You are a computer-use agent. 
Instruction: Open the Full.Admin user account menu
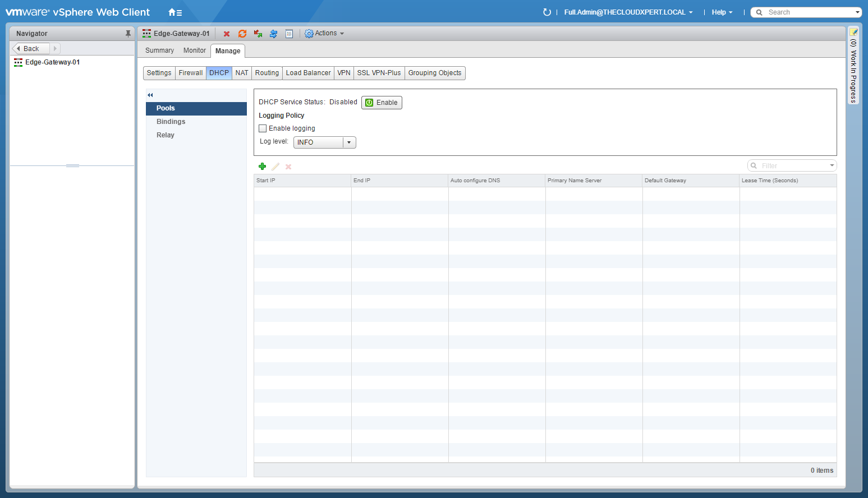(x=628, y=12)
